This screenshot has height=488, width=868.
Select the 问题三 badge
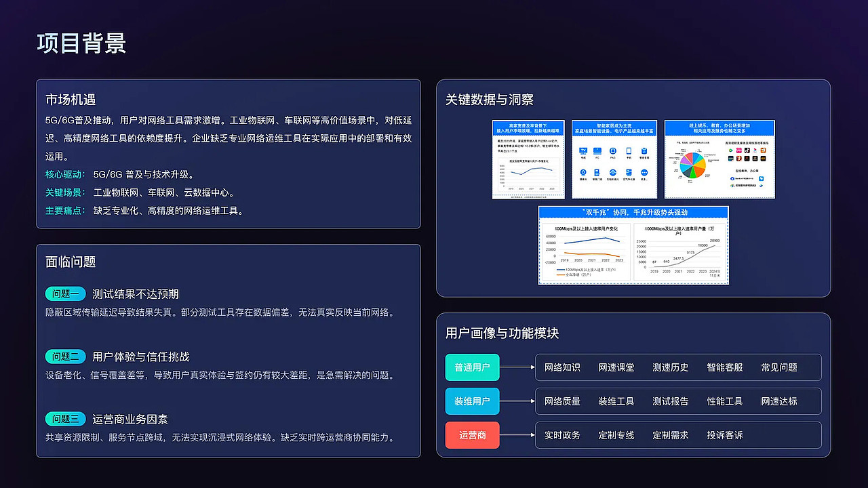click(x=66, y=419)
